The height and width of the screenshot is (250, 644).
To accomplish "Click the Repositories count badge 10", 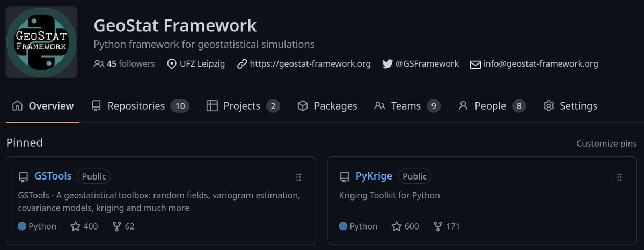I will [x=180, y=106].
